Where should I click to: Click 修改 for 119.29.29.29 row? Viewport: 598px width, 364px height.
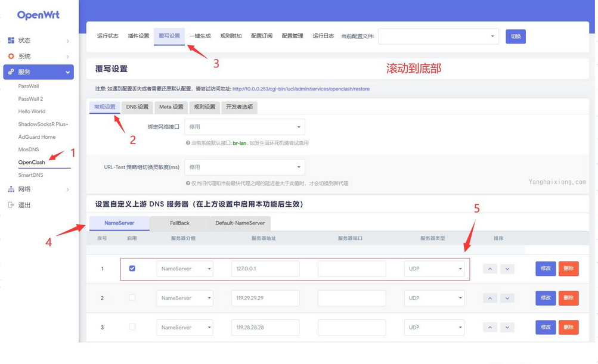click(x=546, y=298)
